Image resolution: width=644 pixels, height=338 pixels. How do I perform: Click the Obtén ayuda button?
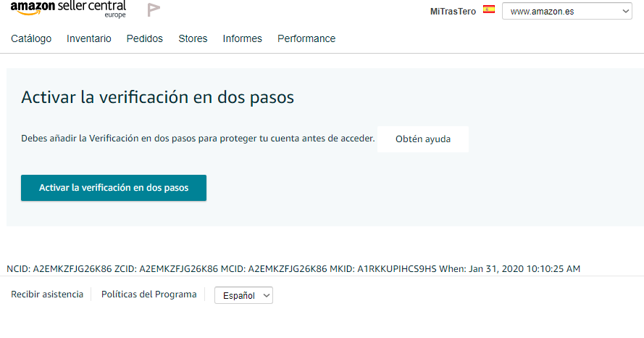coord(423,139)
